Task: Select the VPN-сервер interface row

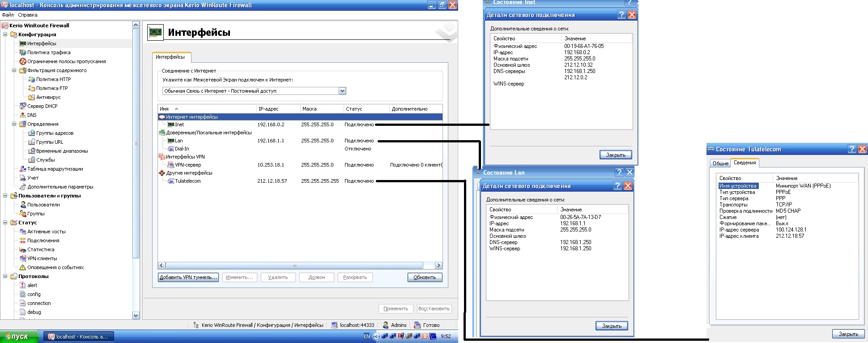Action: (x=300, y=165)
